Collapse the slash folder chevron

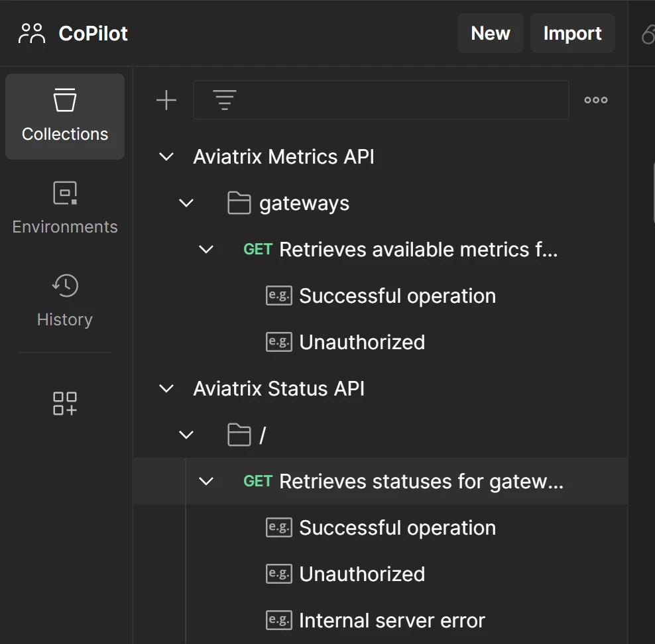pos(186,435)
